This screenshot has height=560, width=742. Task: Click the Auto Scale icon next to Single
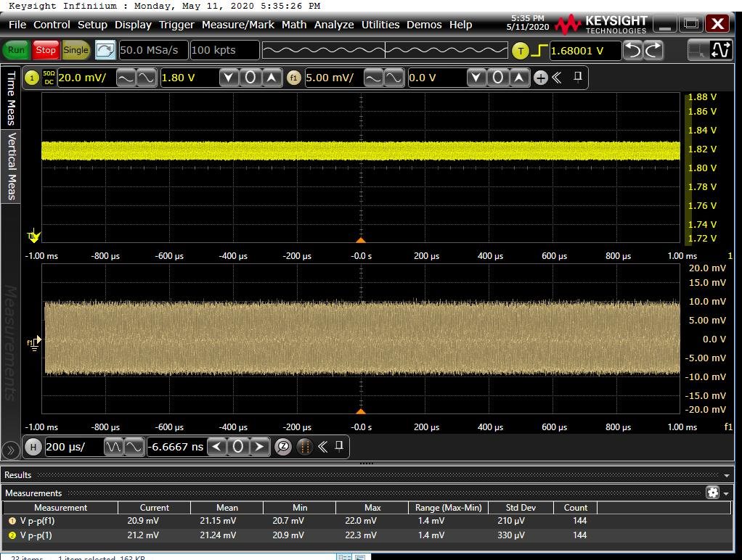(105, 50)
